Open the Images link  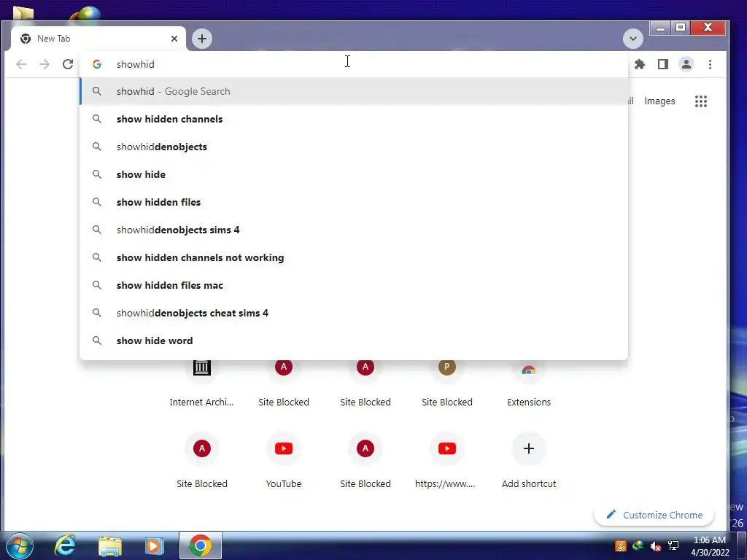[659, 101]
